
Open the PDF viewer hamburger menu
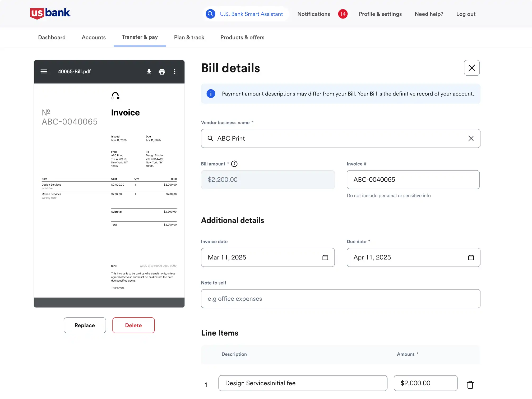pos(44,71)
